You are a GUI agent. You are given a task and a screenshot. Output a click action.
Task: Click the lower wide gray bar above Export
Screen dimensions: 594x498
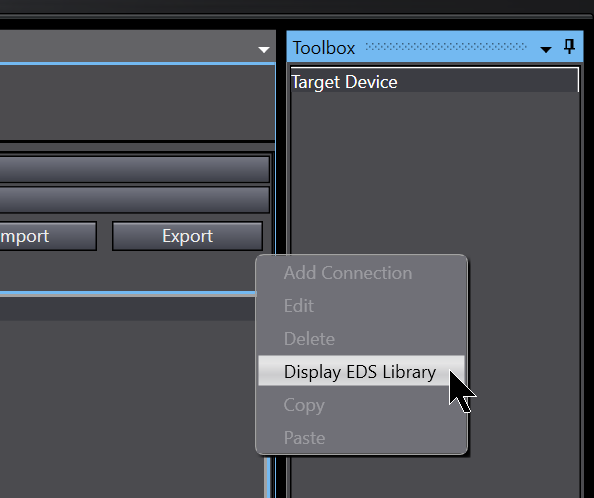[x=134, y=200]
